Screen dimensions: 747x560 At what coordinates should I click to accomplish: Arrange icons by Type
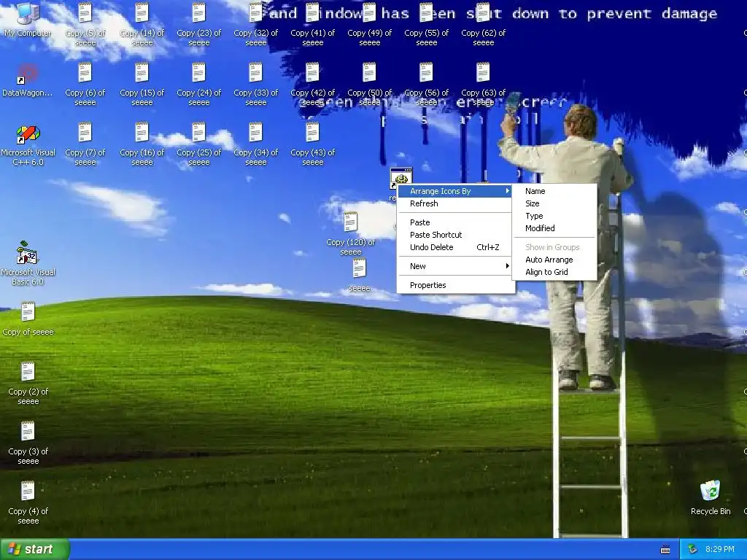554,216
